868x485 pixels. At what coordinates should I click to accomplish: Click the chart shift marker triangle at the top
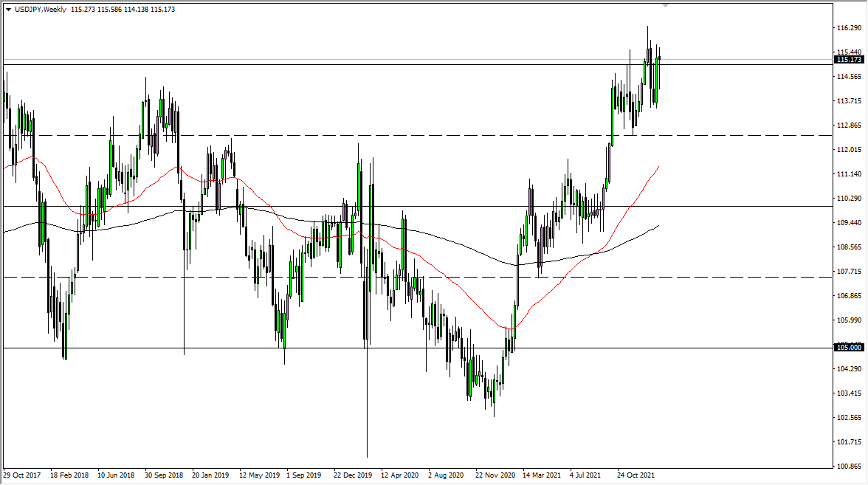pos(666,5)
